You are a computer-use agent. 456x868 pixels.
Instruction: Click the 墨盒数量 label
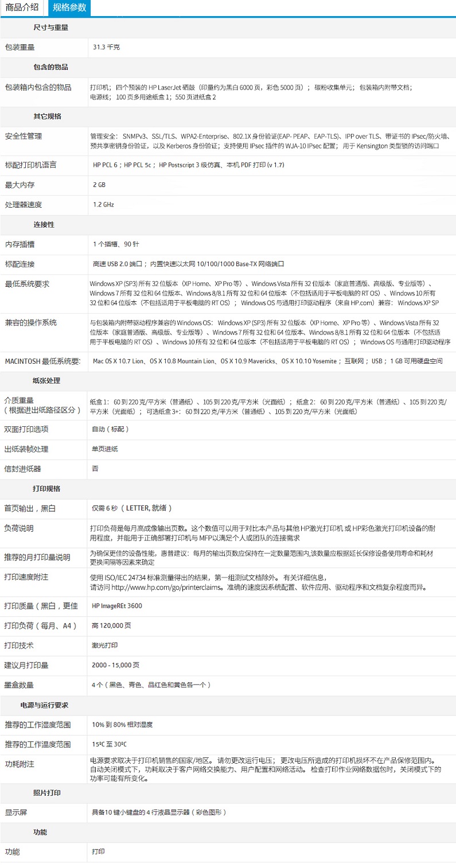(x=20, y=685)
